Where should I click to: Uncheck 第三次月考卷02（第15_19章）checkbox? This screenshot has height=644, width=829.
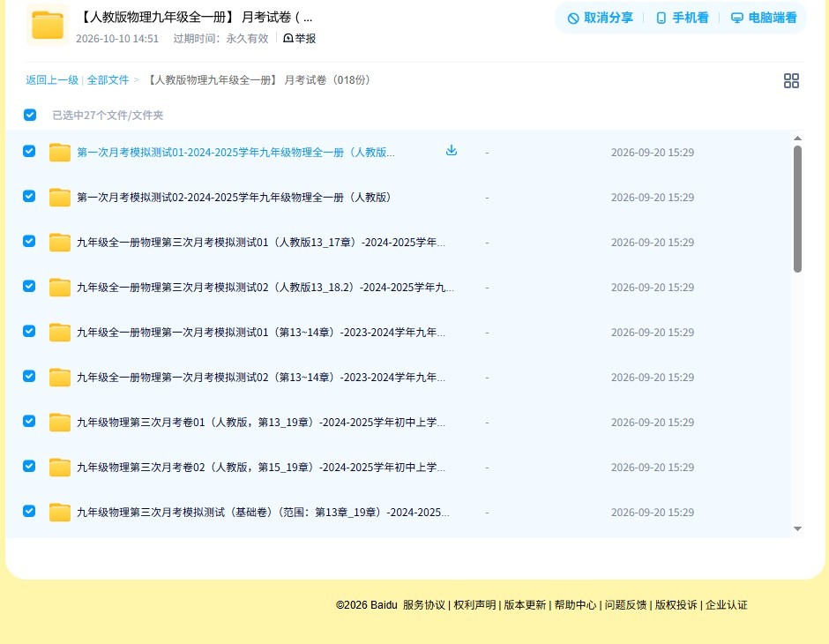(29, 466)
